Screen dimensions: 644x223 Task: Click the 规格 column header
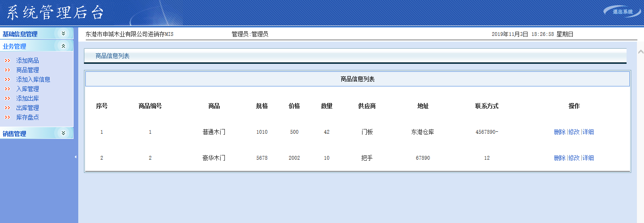pos(262,106)
